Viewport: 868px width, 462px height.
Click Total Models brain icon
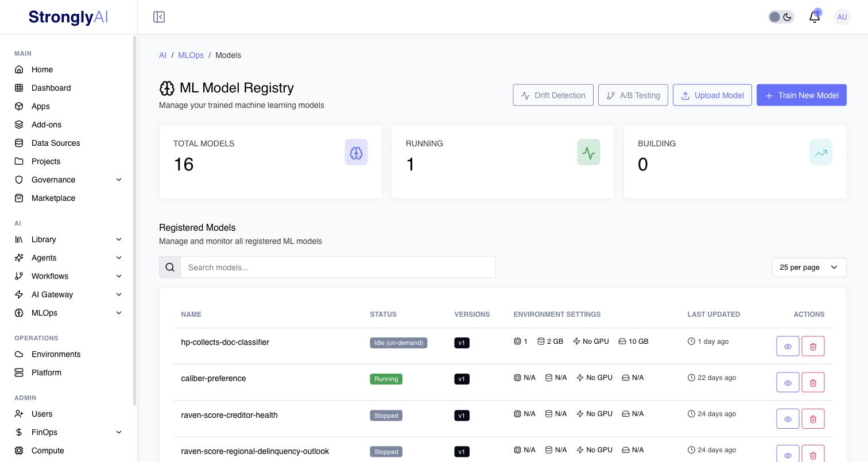(356, 153)
